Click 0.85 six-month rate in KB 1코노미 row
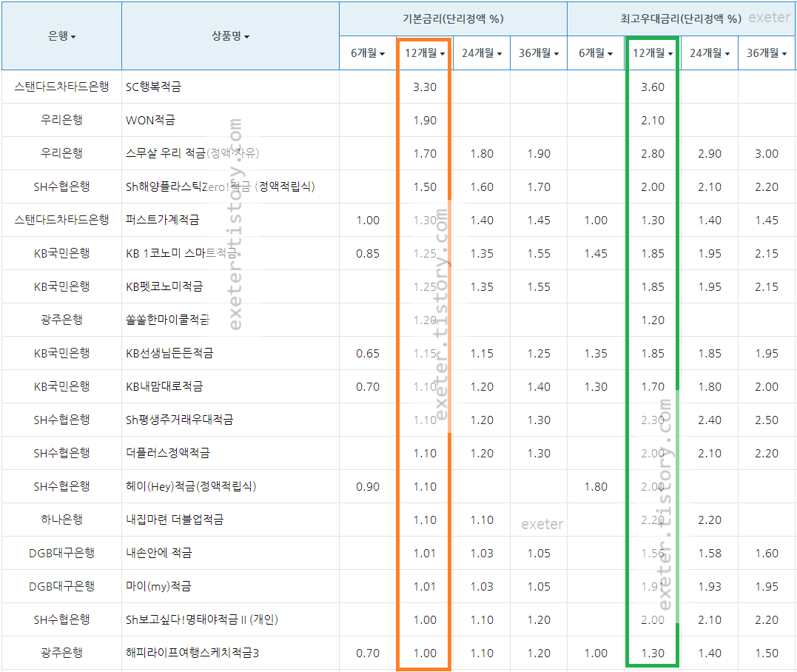 [368, 253]
